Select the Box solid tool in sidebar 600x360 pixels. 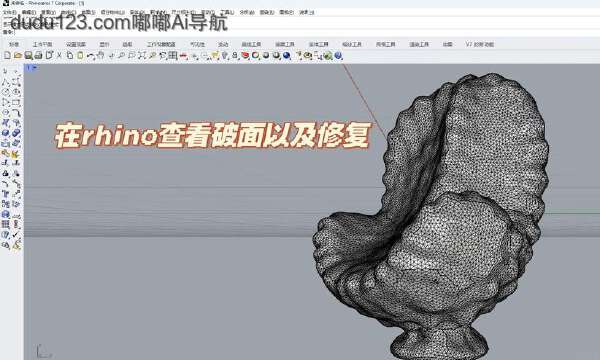pyautogui.click(x=5, y=134)
